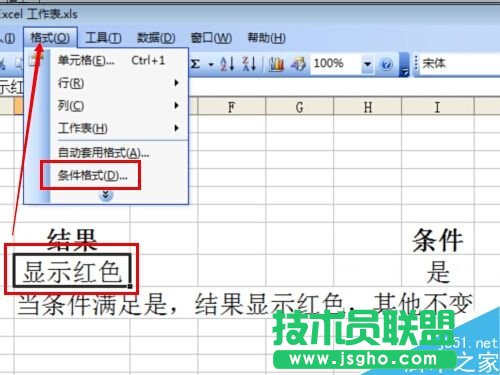The image size is (500, 375).
Task: Select column I header
Action: pyautogui.click(x=437, y=107)
